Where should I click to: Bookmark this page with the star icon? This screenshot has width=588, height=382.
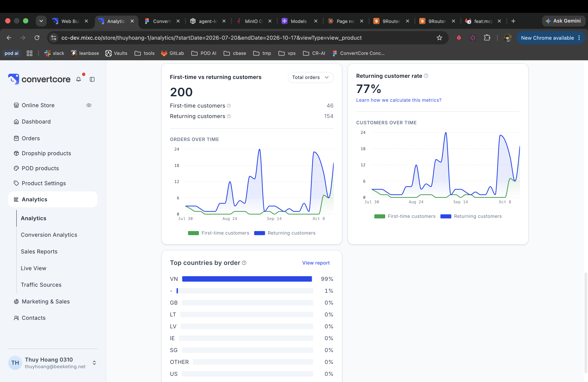[439, 38]
